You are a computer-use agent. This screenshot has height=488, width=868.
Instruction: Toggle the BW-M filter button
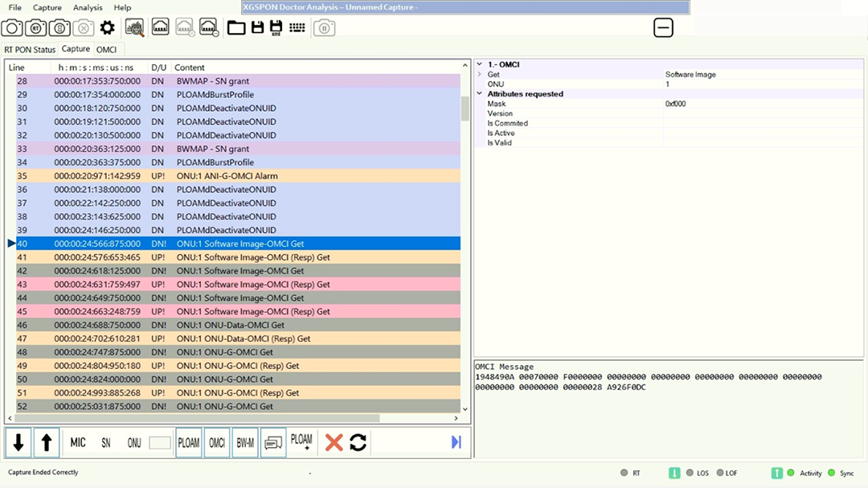click(245, 442)
